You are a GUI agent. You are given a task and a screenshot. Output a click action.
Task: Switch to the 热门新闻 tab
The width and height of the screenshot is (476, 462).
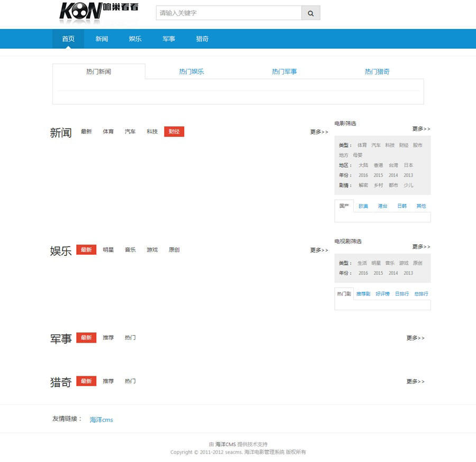[99, 71]
